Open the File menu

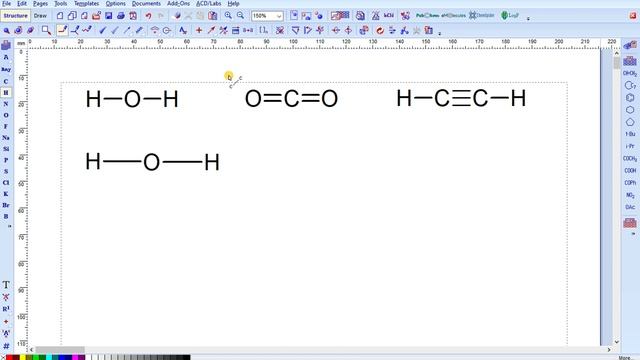tap(6, 3)
